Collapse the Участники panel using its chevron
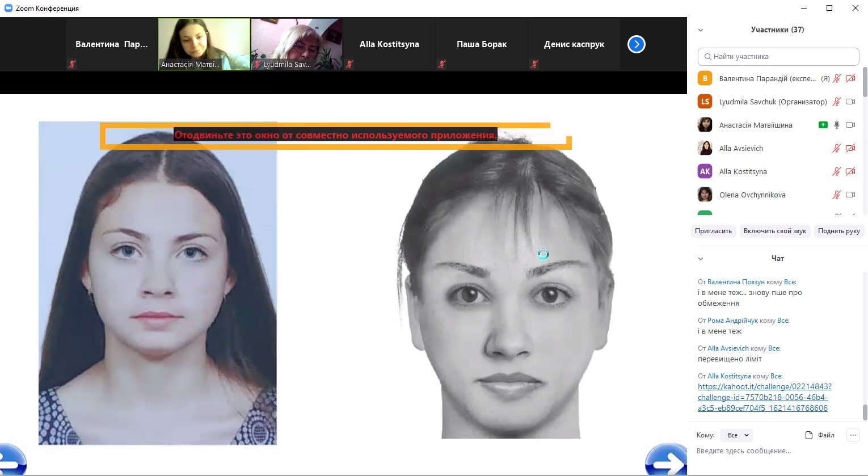868x476 pixels. coord(701,30)
